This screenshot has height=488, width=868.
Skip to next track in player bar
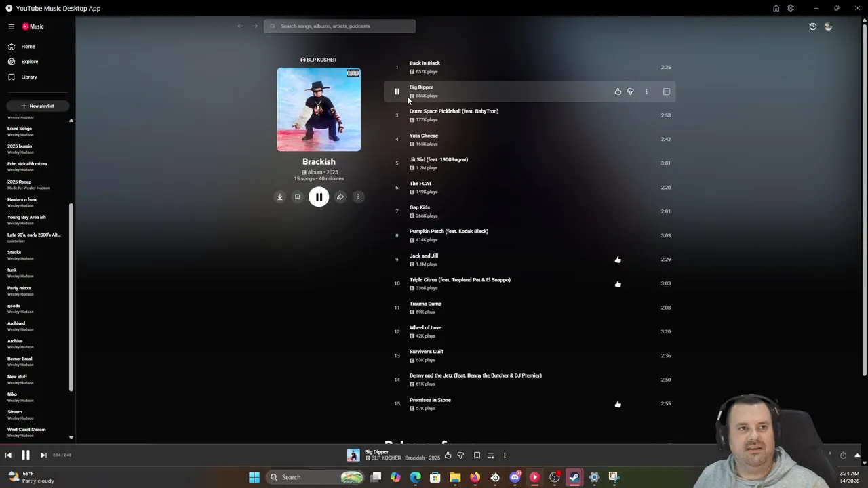(x=43, y=455)
